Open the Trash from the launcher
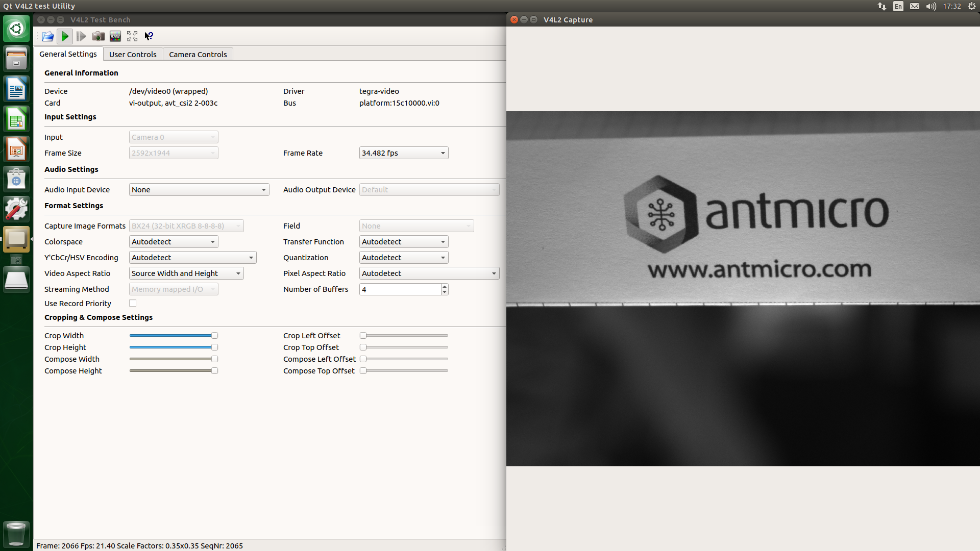980x551 pixels. (16, 534)
